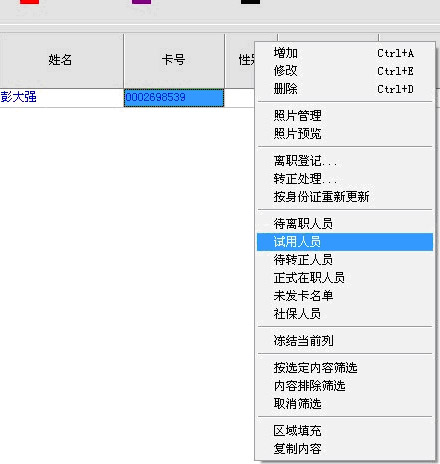Select highlighted 试用人员 entry
Viewport: 440px width, 464px height.
coord(345,242)
